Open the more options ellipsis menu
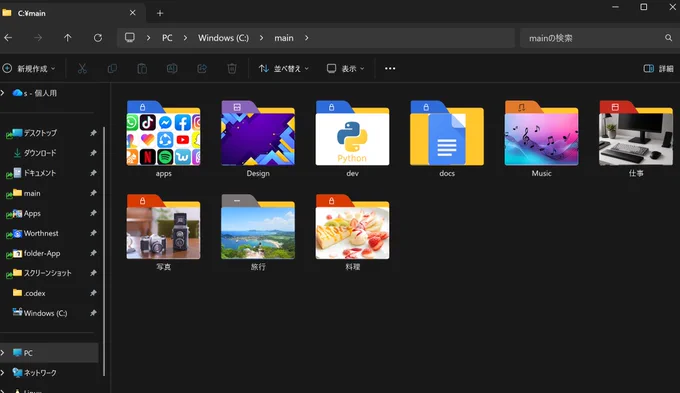The image size is (680, 393). pyautogui.click(x=390, y=69)
